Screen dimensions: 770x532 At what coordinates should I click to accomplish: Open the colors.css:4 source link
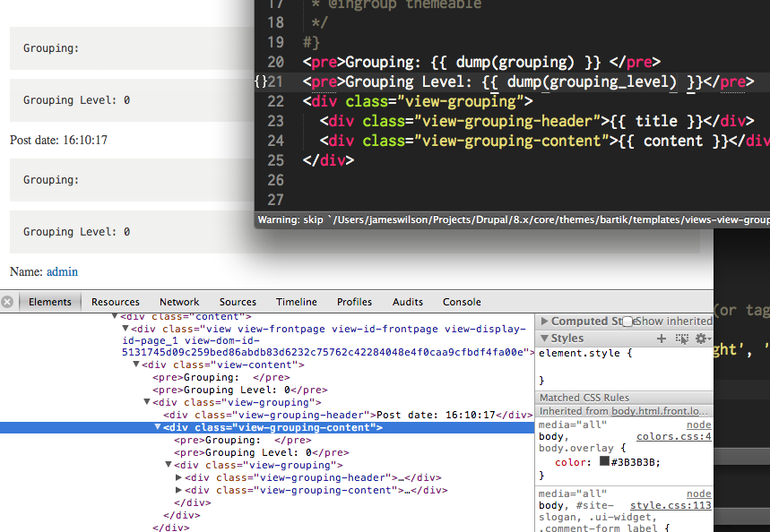click(674, 436)
